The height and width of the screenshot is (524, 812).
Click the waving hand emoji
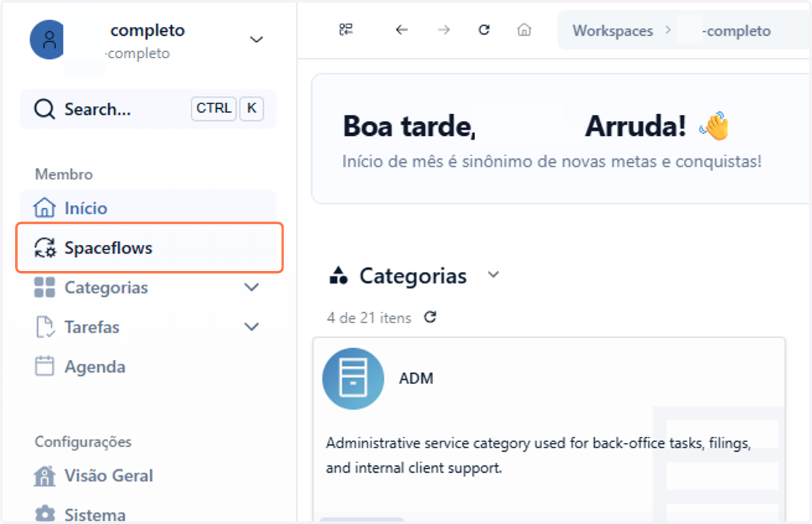pos(715,126)
